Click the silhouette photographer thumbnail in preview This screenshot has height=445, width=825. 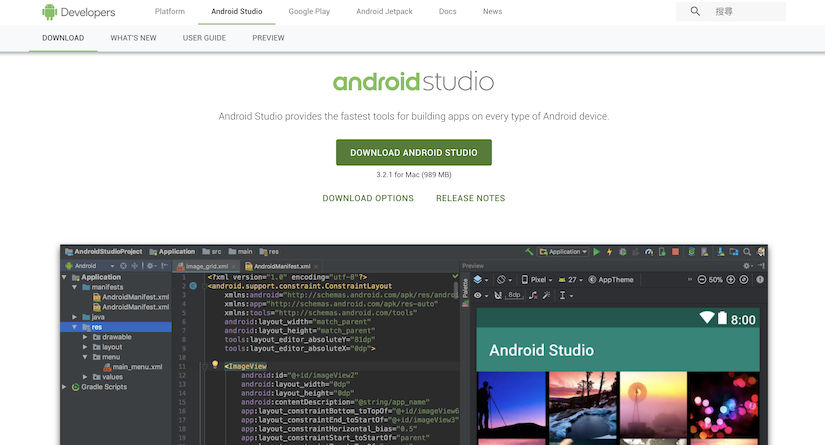(512, 405)
